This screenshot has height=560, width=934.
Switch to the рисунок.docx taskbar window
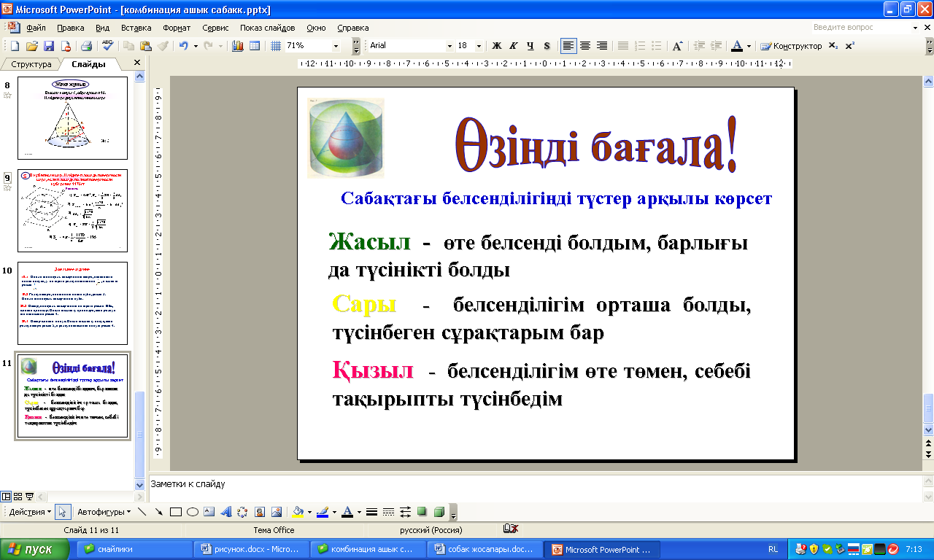(x=250, y=549)
